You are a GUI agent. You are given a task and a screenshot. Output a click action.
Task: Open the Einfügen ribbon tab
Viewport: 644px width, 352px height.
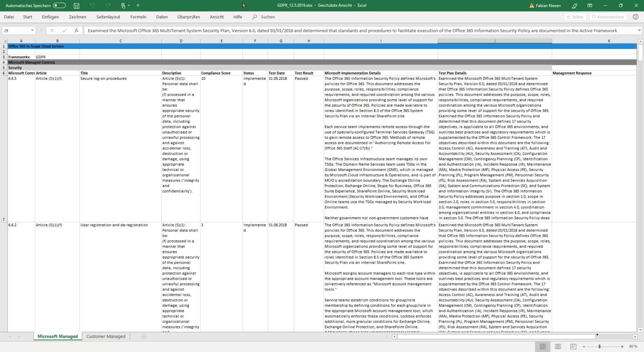[x=50, y=17]
